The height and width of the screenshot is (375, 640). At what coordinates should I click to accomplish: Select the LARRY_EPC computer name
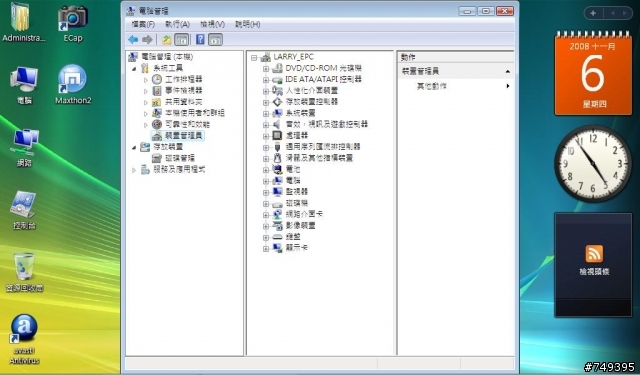click(293, 57)
